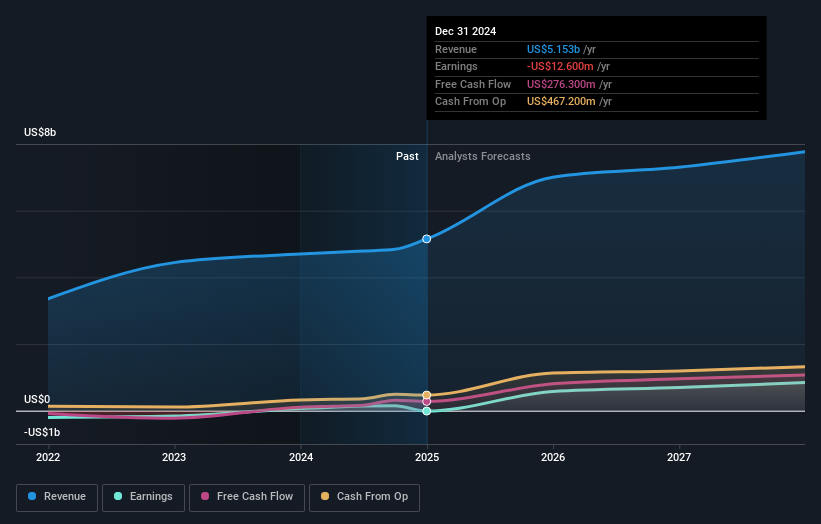
Task: Click the blue Revenue data point marker
Action: (x=427, y=239)
